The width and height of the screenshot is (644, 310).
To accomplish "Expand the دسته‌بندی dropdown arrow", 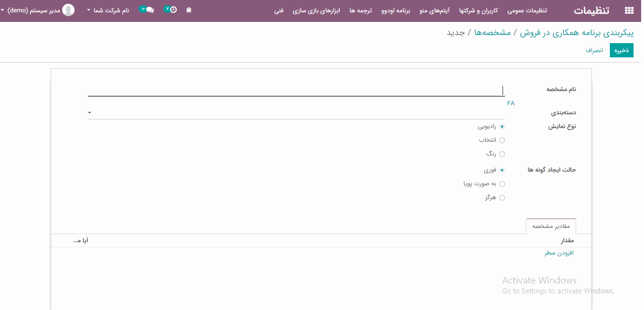I will point(90,113).
